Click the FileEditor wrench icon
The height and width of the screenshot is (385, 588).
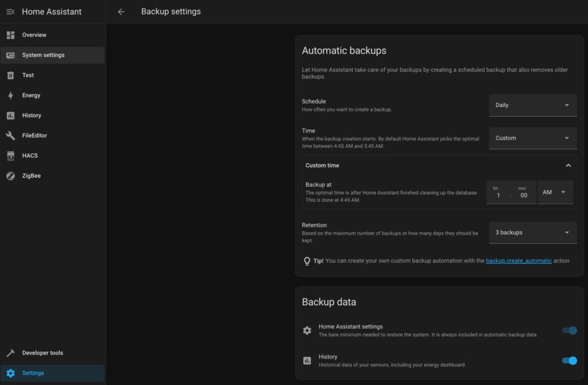10,136
